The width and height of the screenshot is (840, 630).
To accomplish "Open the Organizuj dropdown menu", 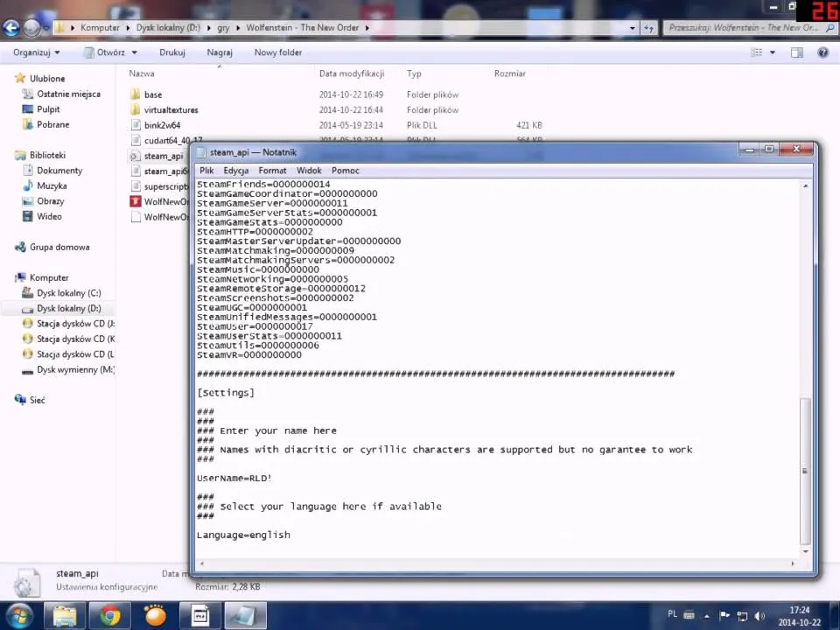I will (37, 52).
